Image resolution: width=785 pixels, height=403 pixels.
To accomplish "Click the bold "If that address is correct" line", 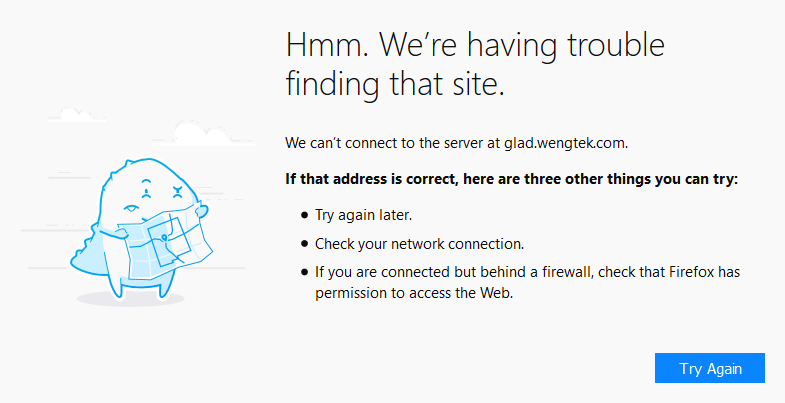I will tap(511, 180).
